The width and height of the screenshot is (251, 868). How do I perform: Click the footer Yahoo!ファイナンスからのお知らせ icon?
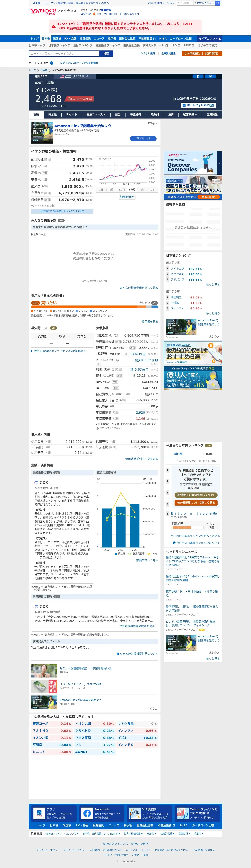pos(182,813)
